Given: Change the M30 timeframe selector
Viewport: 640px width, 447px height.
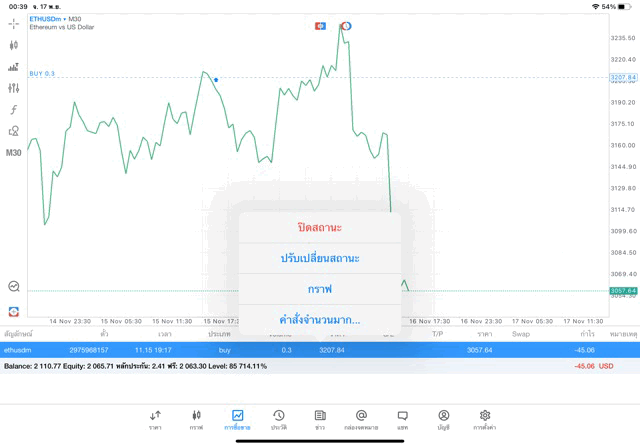Looking at the screenshot, I should [x=14, y=153].
